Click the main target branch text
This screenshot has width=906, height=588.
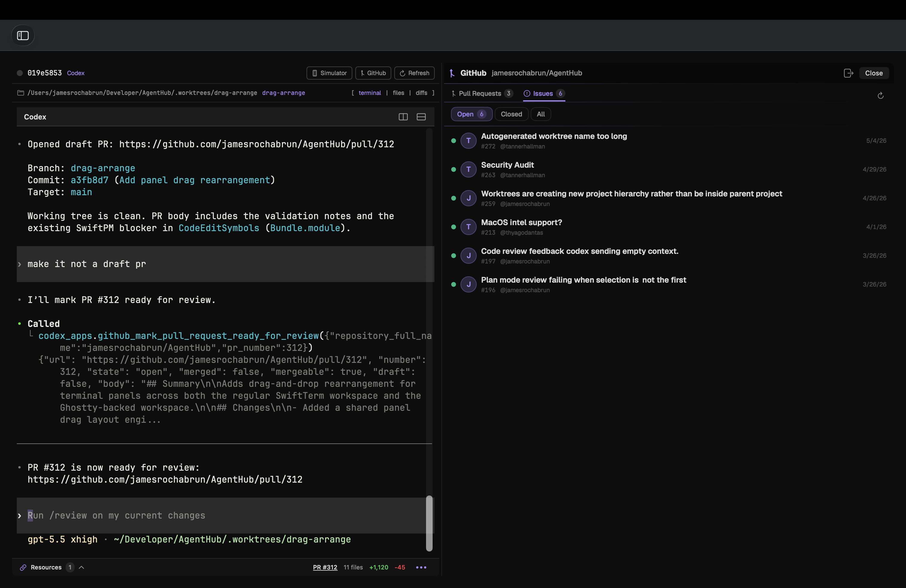click(x=81, y=192)
